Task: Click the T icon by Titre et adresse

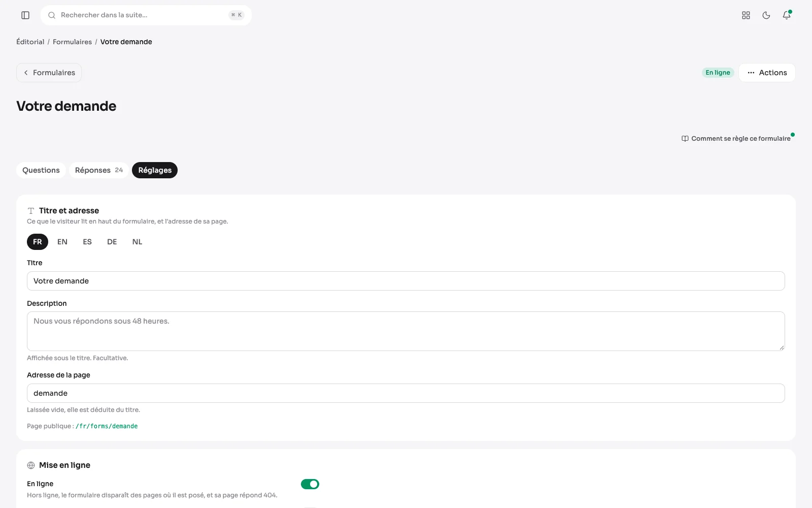Action: [x=31, y=211]
